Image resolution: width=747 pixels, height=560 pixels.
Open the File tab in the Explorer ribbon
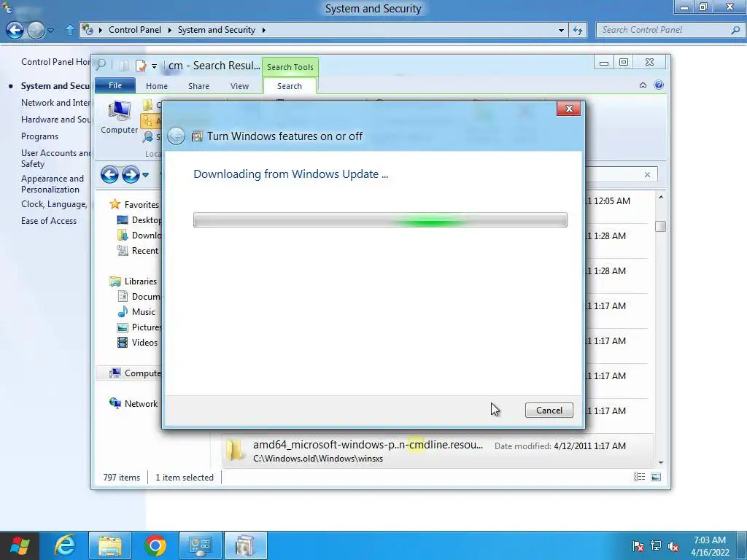click(x=115, y=86)
